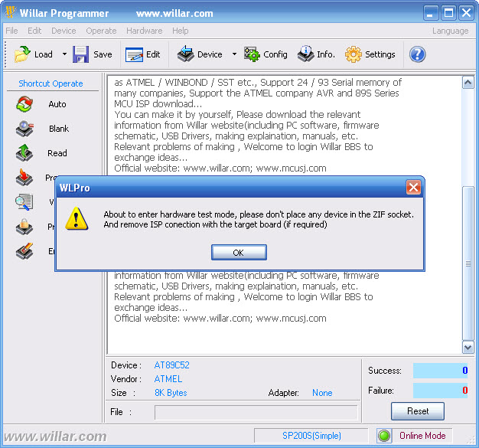Screen dimensions: 479x448
Task: Click the File path input field
Action: (x=256, y=413)
